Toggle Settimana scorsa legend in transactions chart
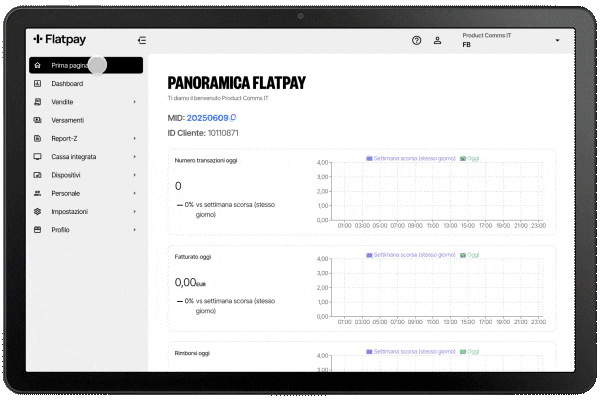Screen dimensions: 600x400 coord(411,158)
